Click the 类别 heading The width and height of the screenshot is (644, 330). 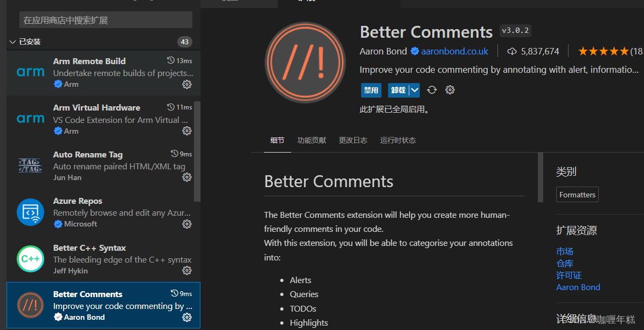[566, 171]
